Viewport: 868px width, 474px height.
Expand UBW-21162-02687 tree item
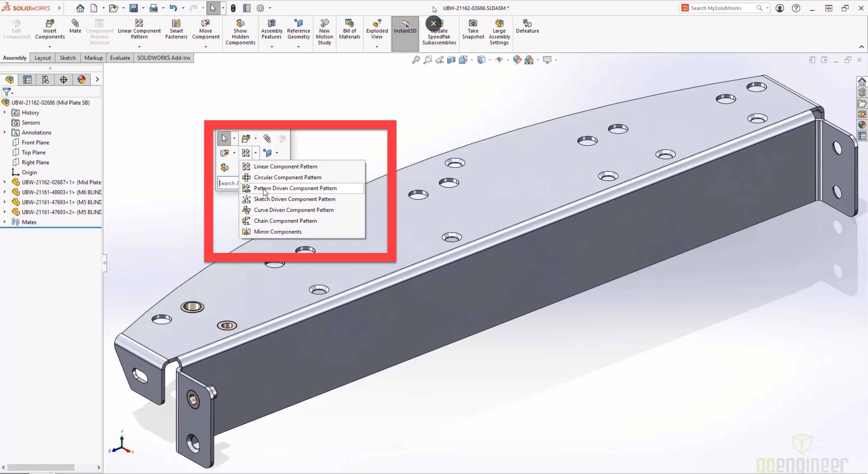click(x=5, y=182)
